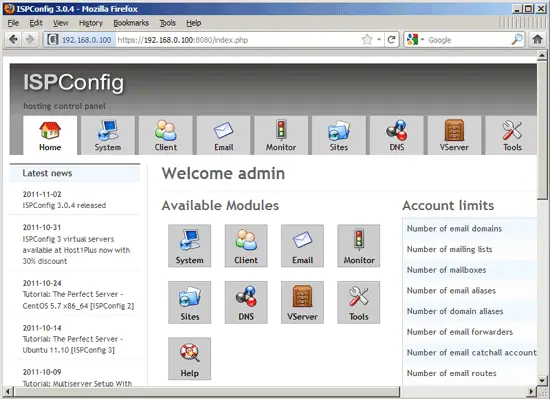Select 'Number of domain aliases' row
Screen dimensions: 550x399
tap(470, 311)
